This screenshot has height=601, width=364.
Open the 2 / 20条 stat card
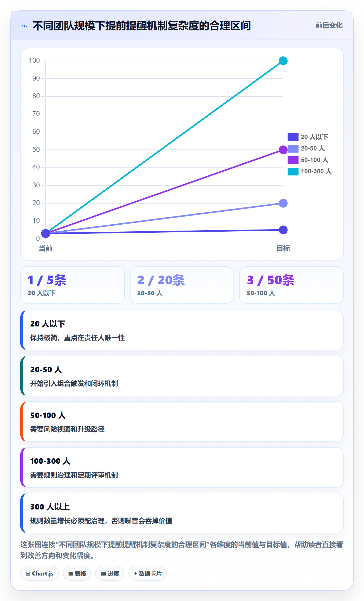[182, 285]
